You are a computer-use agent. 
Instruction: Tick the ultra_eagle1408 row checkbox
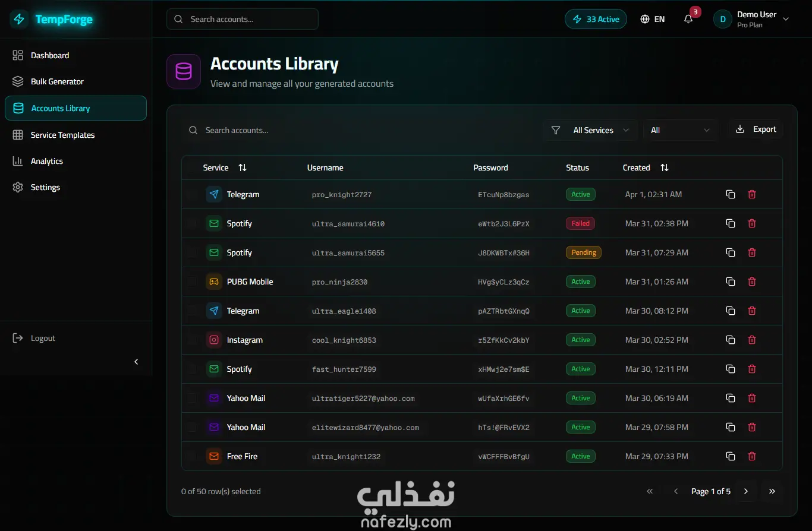[192, 311]
